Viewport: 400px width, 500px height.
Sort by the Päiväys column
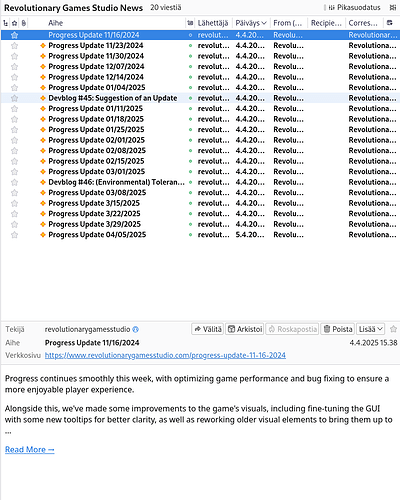(251, 23)
